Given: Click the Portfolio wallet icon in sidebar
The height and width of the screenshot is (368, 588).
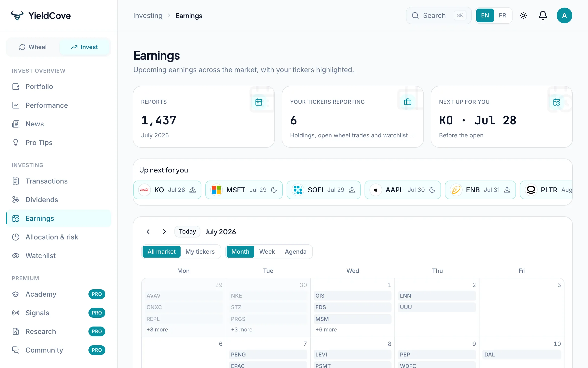Looking at the screenshot, I should click(x=16, y=87).
